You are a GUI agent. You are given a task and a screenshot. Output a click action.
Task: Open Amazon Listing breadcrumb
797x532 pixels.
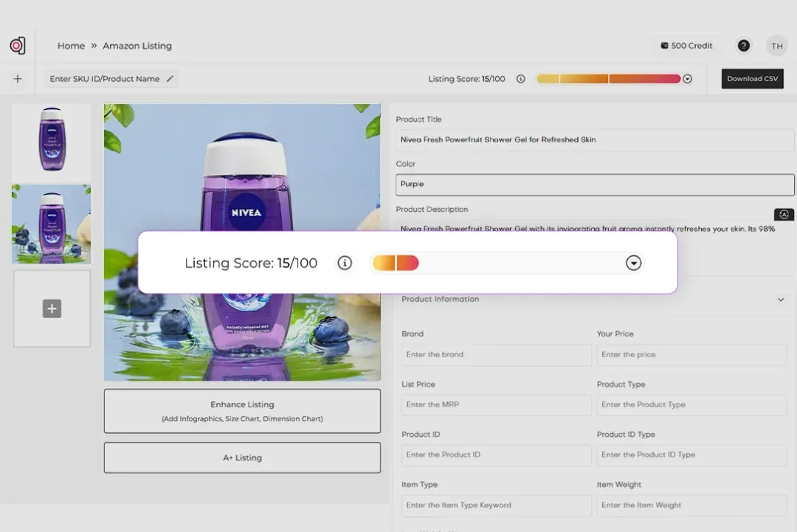pos(137,46)
